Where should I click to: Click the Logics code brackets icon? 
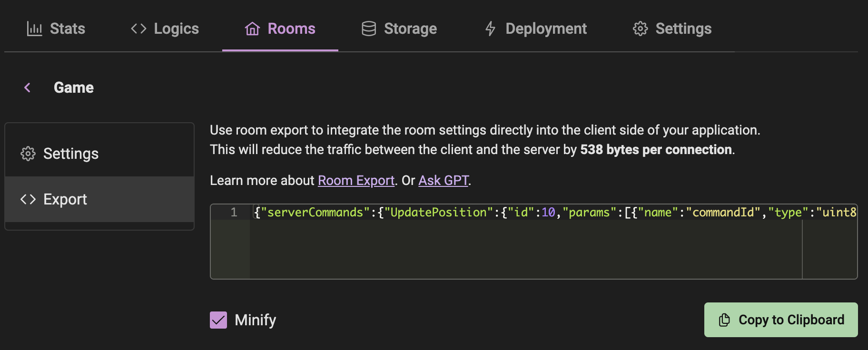coord(138,29)
